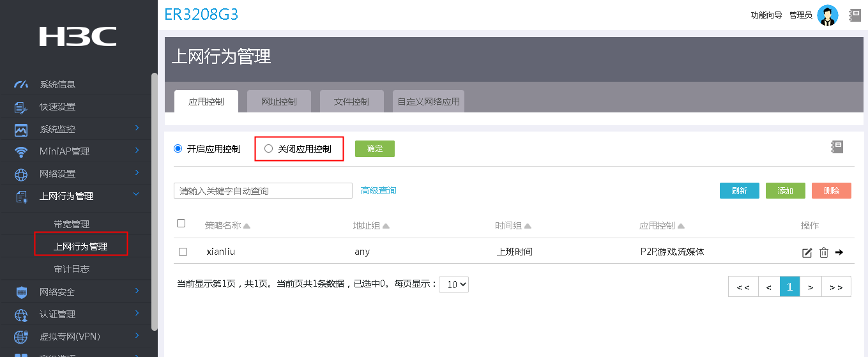Image resolution: width=868 pixels, height=357 pixels.
Task: Click the sidebar vertical scrollbar
Action: [x=154, y=201]
